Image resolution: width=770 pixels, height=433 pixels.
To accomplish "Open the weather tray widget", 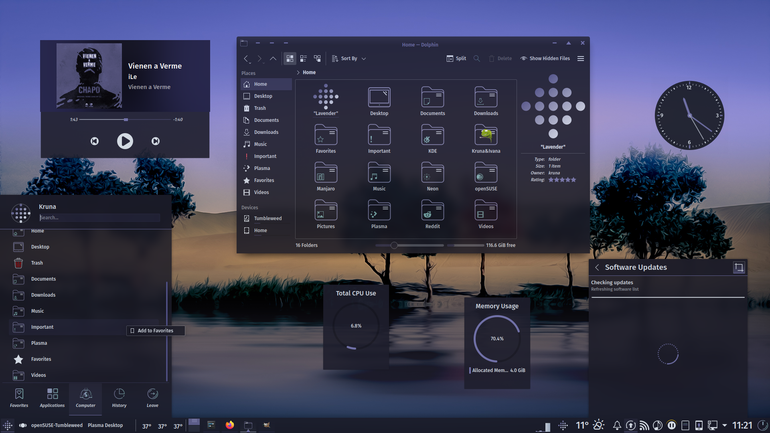I will 590,426.
